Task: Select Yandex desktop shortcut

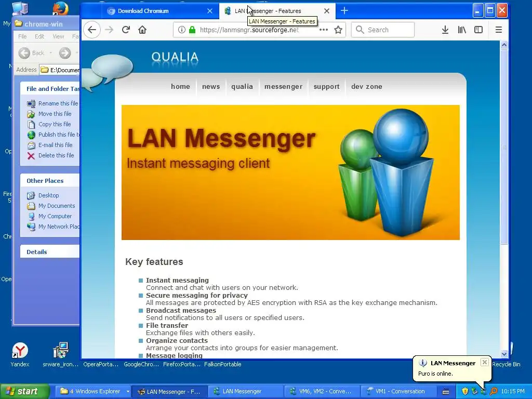Action: coord(20,354)
